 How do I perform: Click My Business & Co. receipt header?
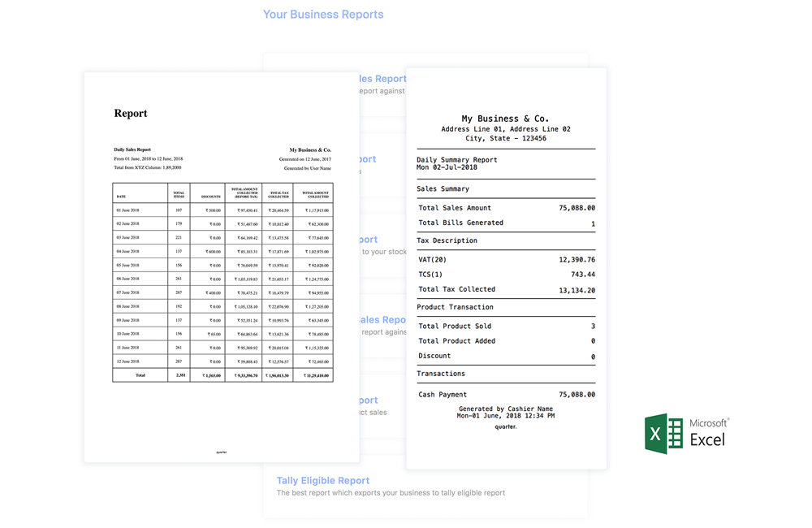505,119
